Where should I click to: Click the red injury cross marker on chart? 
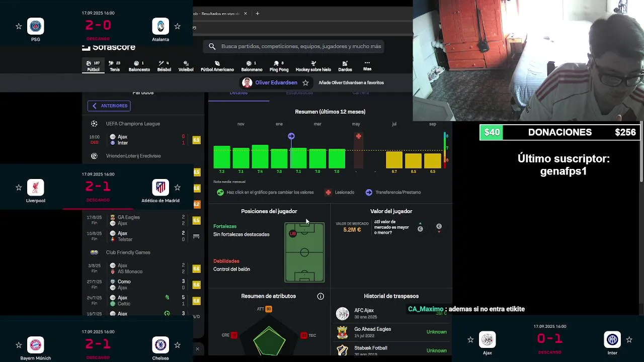point(358,136)
